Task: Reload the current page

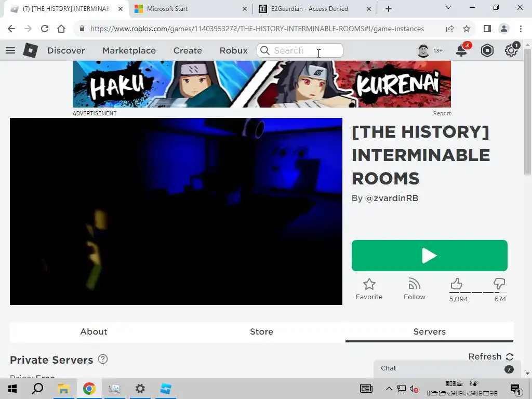Action: 45,29
